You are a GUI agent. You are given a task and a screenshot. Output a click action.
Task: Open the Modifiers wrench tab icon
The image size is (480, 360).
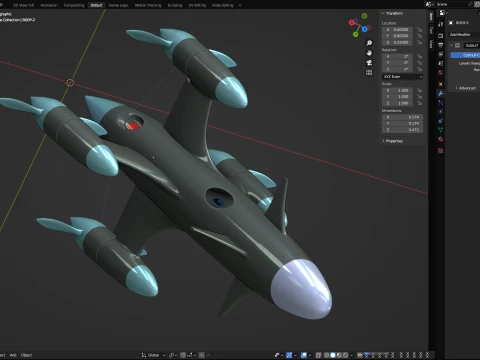441,94
